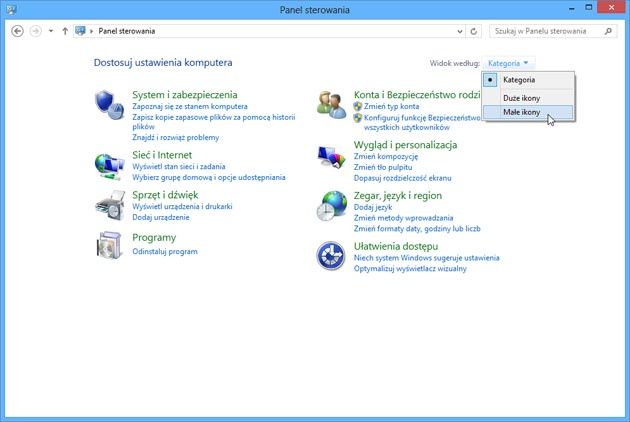Click the shield beside Zmień typ konta

click(x=358, y=106)
